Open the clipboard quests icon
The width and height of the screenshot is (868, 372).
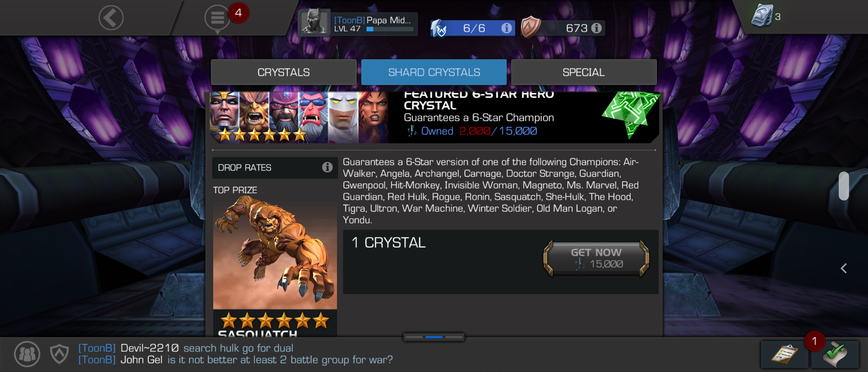click(x=784, y=354)
